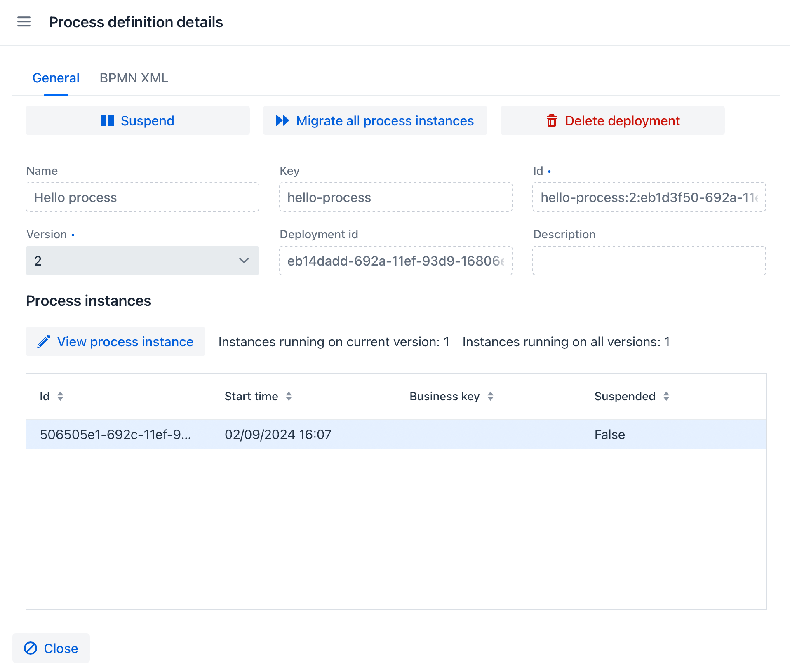Click into the Key field
This screenshot has height=672, width=790.
point(395,197)
